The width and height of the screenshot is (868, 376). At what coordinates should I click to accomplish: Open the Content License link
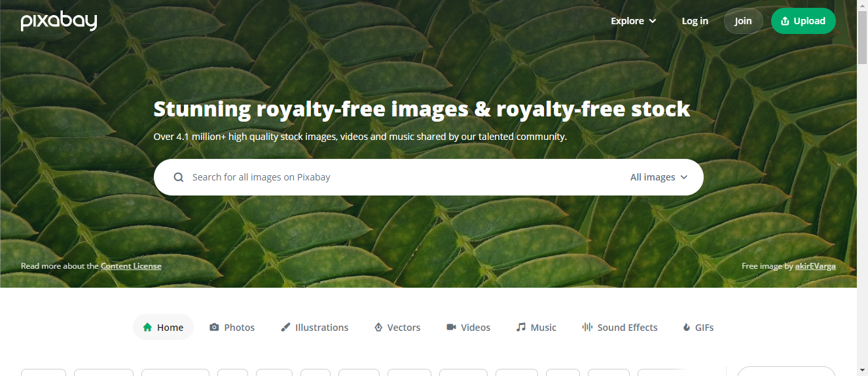pos(131,266)
